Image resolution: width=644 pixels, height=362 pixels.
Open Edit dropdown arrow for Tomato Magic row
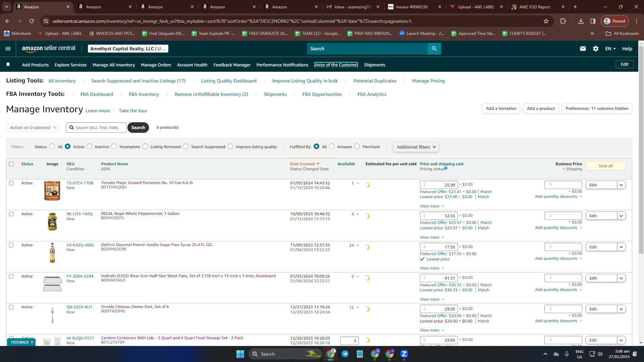[621, 185]
